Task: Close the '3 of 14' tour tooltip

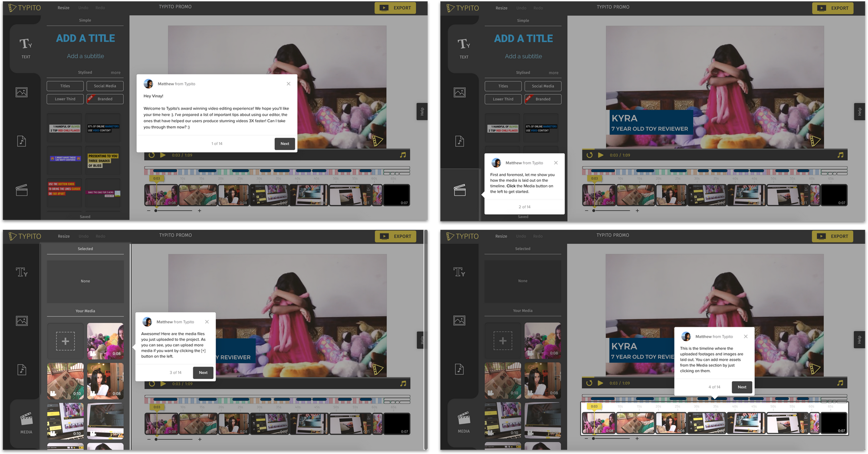Action: [x=207, y=322]
